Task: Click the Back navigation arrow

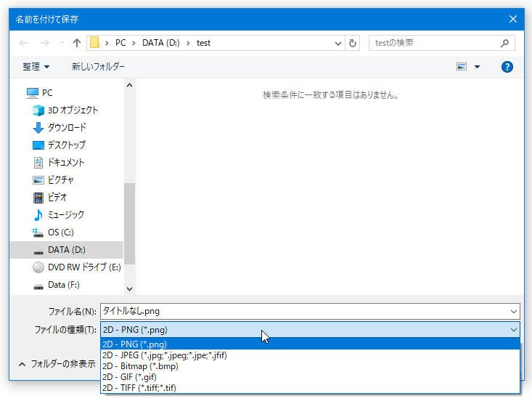Action: [x=23, y=43]
